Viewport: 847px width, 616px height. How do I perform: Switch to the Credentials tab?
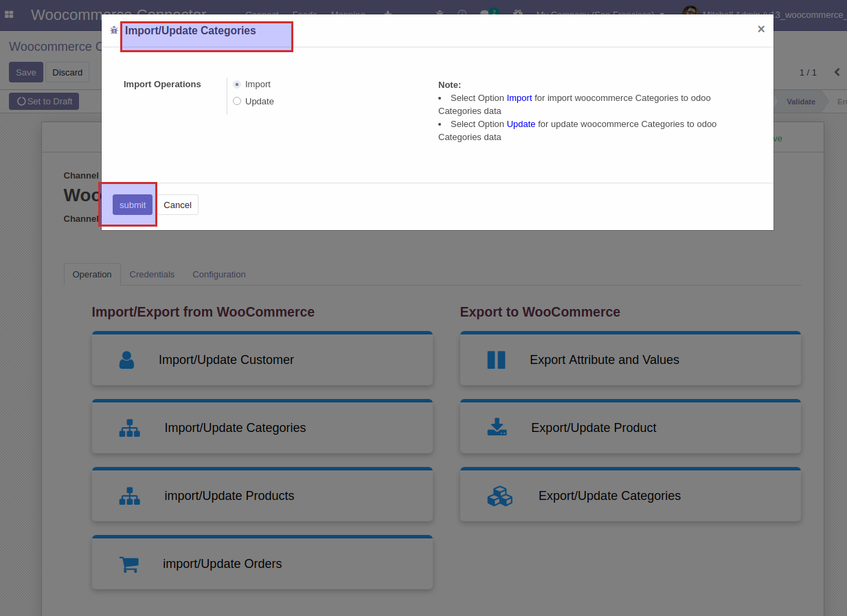pos(152,274)
